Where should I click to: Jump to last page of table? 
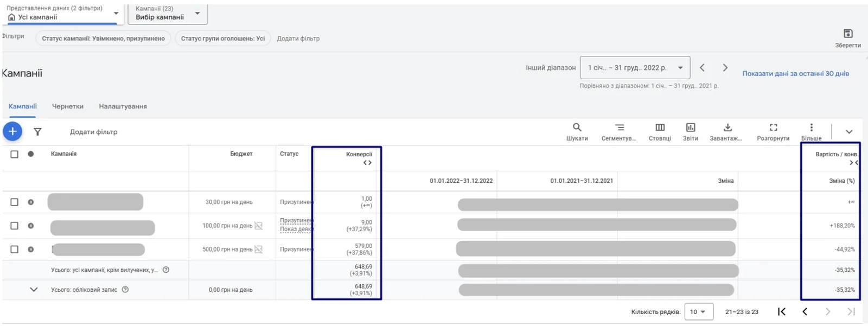tap(851, 311)
